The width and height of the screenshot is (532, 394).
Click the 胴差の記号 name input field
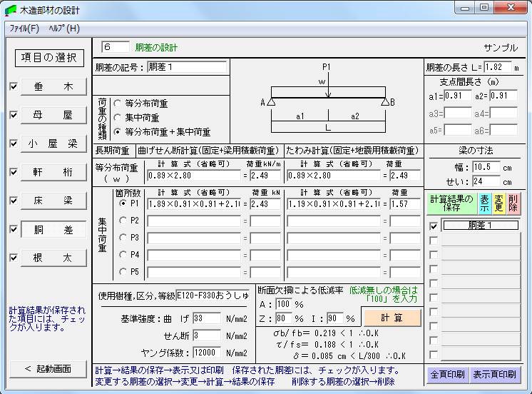186,68
